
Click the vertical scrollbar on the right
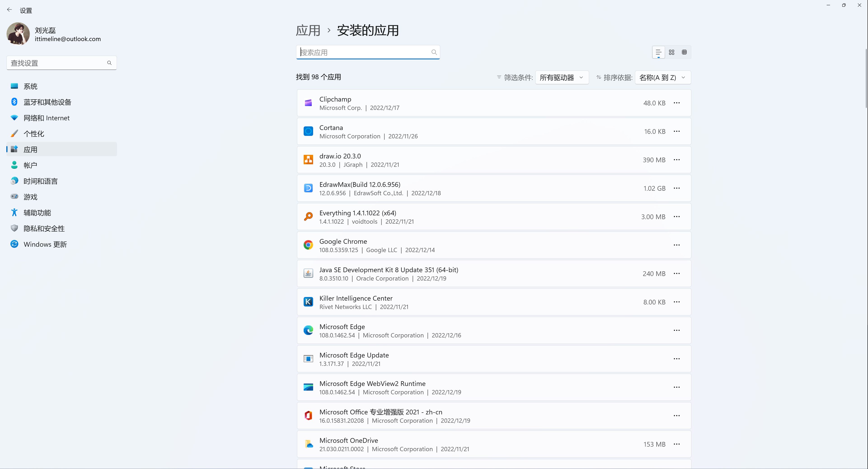click(866, 78)
